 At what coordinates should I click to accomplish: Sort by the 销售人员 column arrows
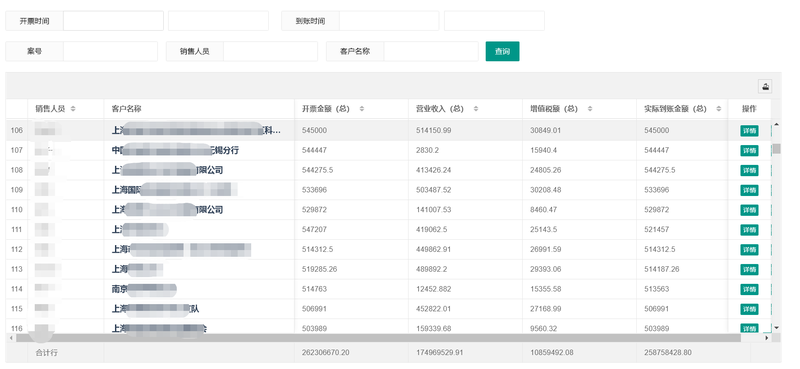pos(73,109)
